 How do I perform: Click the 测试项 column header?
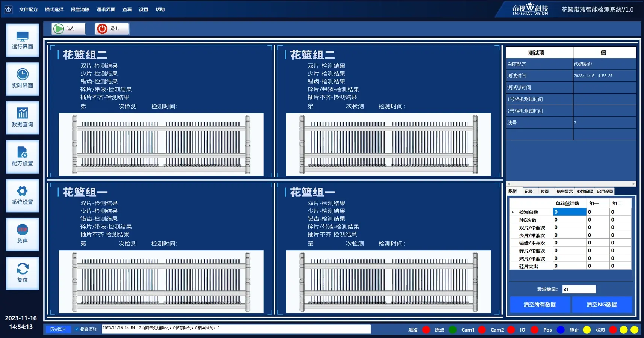540,53
